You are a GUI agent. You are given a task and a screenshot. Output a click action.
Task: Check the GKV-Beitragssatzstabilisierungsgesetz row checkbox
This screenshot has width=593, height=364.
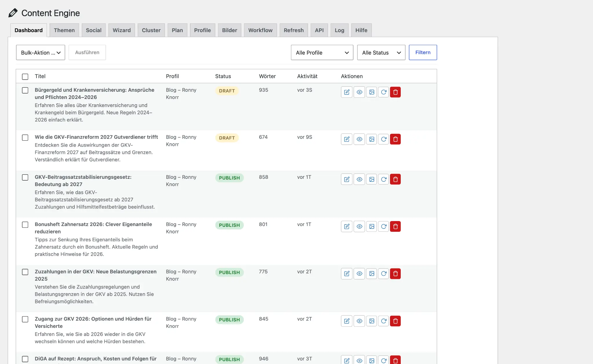point(25,177)
